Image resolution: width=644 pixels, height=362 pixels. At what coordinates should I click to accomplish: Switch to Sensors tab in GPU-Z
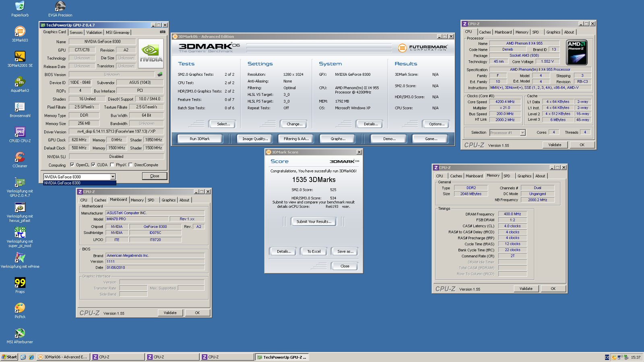[76, 33]
